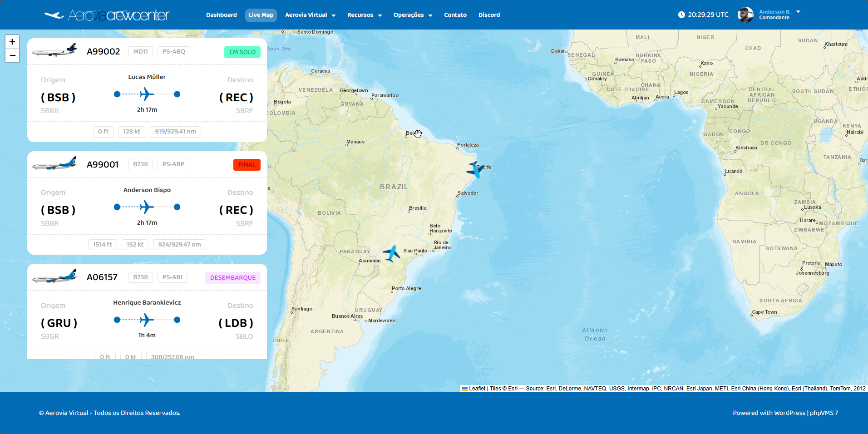Click the EM SOLO status badge
The height and width of the screenshot is (434, 868).
pyautogui.click(x=242, y=52)
